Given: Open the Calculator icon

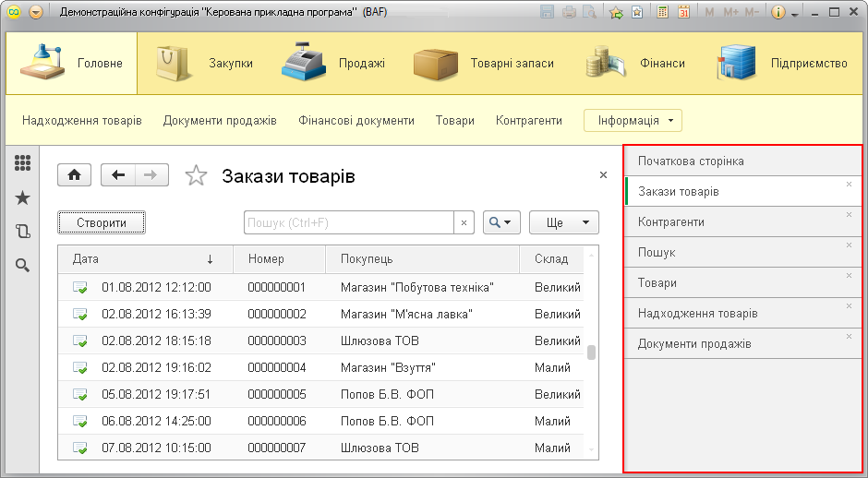Looking at the screenshot, I should pos(662,12).
